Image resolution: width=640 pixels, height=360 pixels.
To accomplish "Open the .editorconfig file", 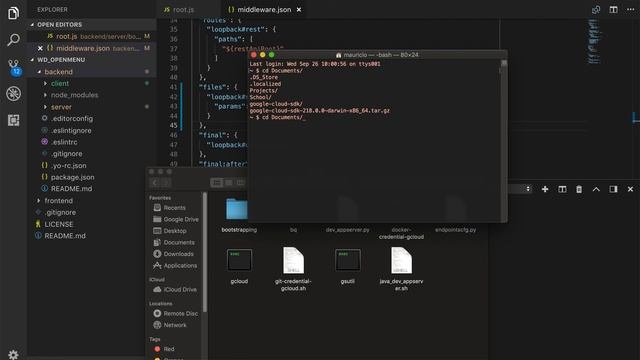I will tap(72, 118).
